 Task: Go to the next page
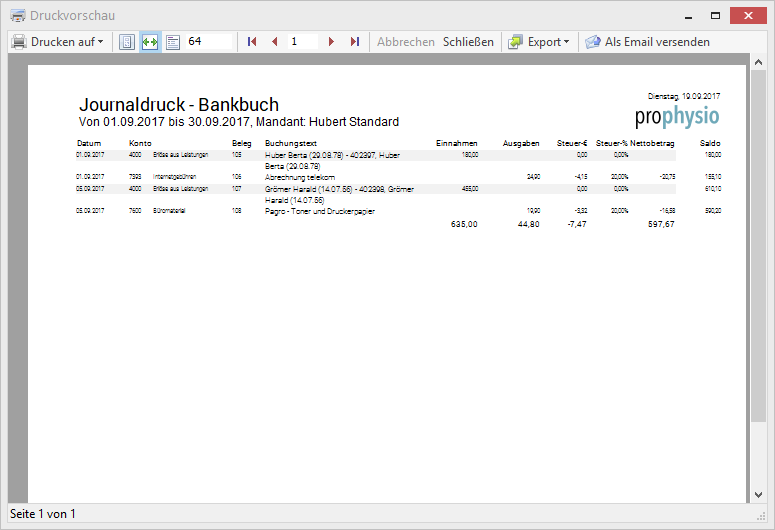pos(331,42)
